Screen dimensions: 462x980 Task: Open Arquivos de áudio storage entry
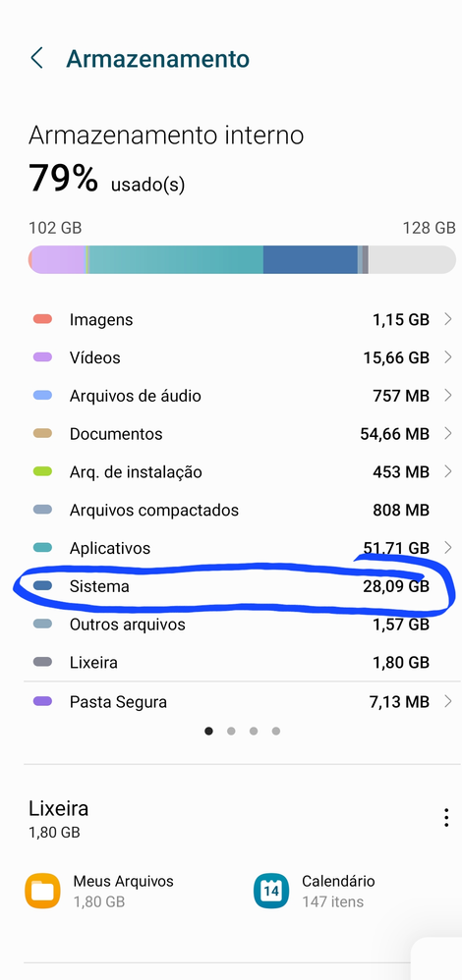click(240, 396)
